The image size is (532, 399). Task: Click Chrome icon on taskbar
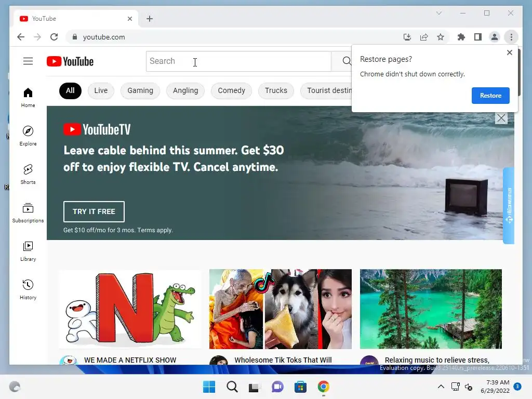[323, 387]
